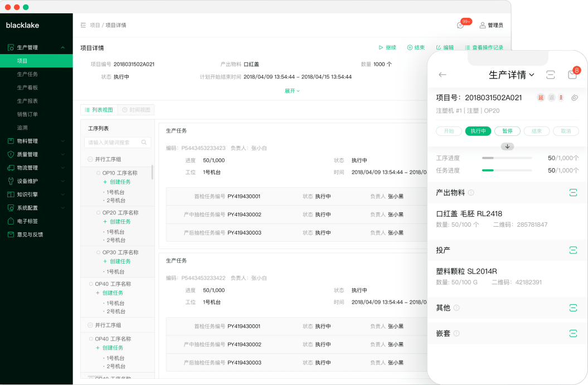The image size is (588, 385).
Task: Tap the scan icon beside 投产
Action: click(x=573, y=250)
